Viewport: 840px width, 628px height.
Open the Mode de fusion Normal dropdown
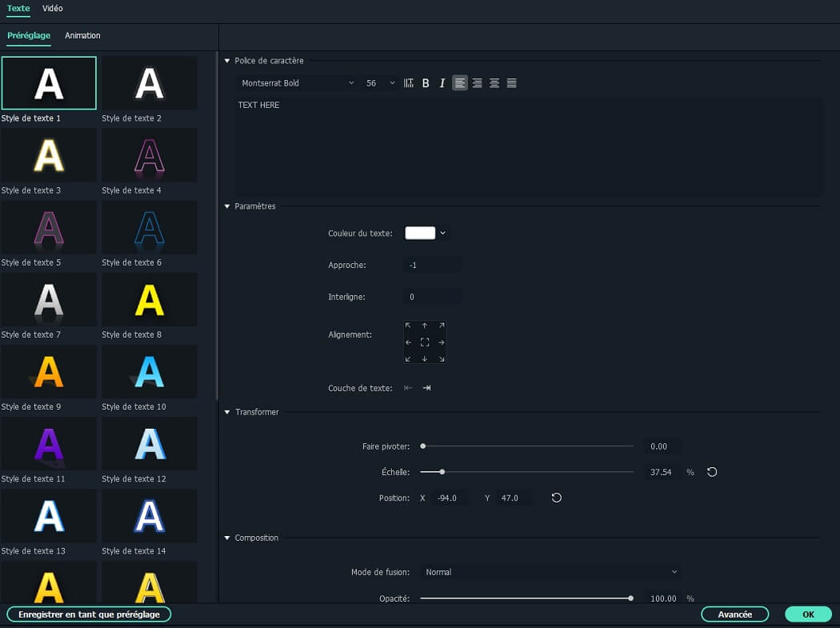click(550, 572)
